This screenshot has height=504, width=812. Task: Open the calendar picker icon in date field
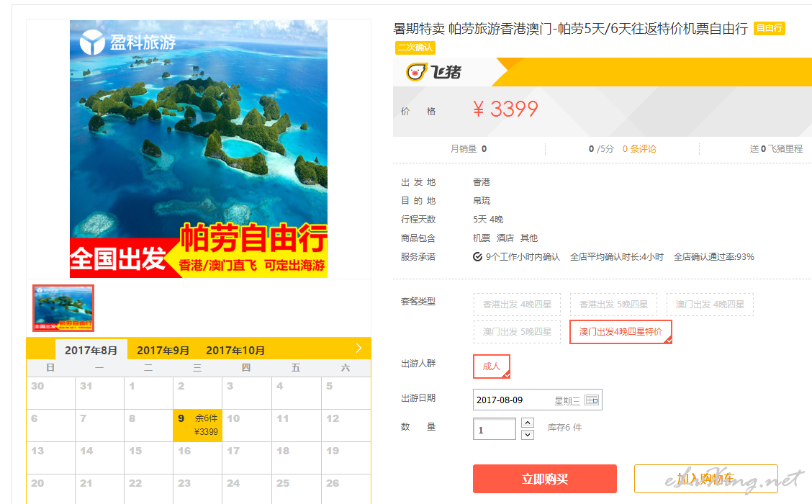pos(592,400)
